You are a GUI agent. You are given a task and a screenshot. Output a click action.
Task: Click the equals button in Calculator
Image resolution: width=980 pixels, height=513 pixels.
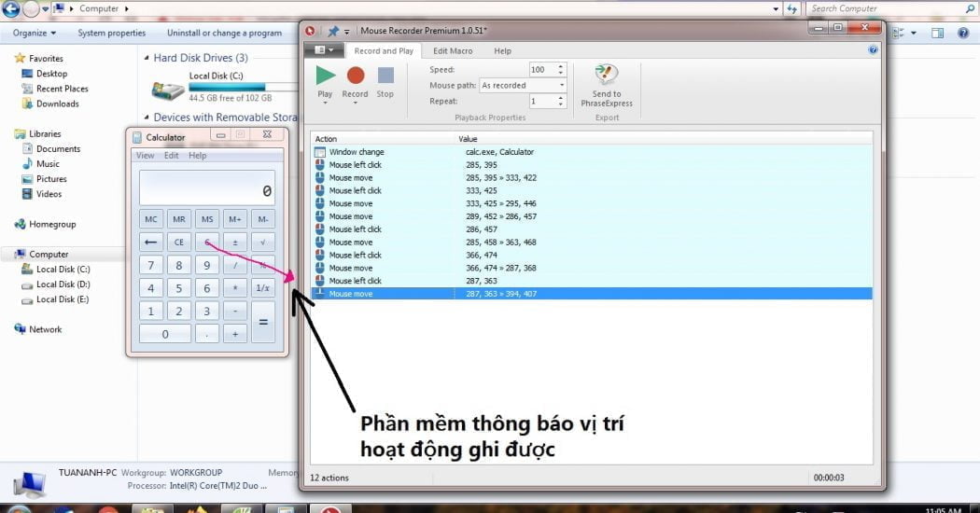(263, 323)
